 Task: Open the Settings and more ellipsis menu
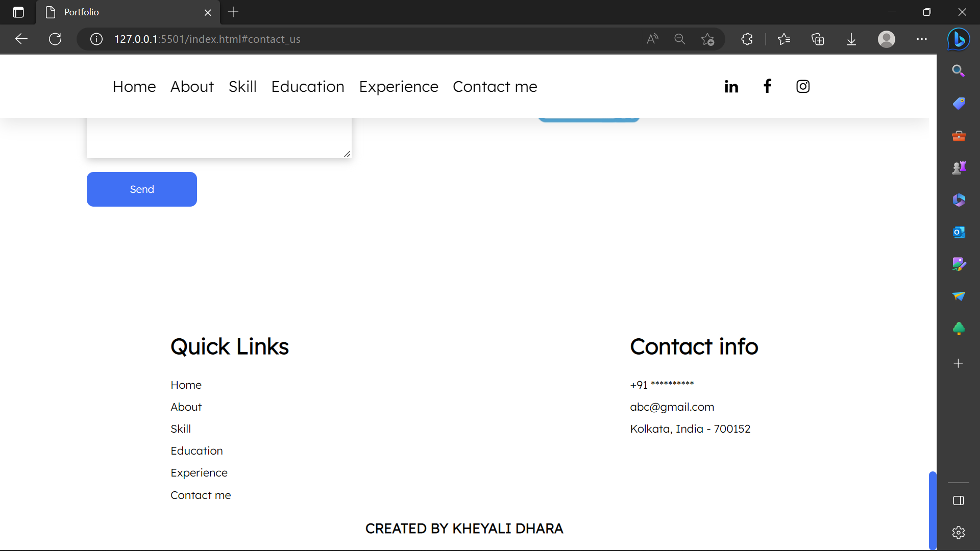(921, 39)
